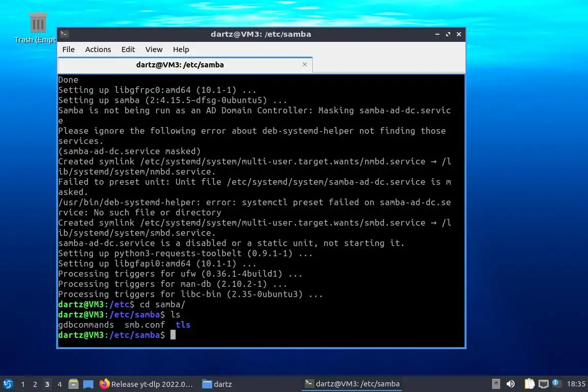This screenshot has width=588, height=392.
Task: Open the volume control tray icon
Action: tap(510, 384)
